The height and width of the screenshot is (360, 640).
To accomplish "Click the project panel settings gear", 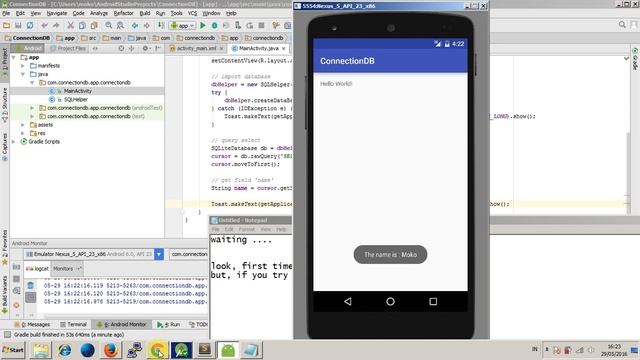I will pos(145,48).
